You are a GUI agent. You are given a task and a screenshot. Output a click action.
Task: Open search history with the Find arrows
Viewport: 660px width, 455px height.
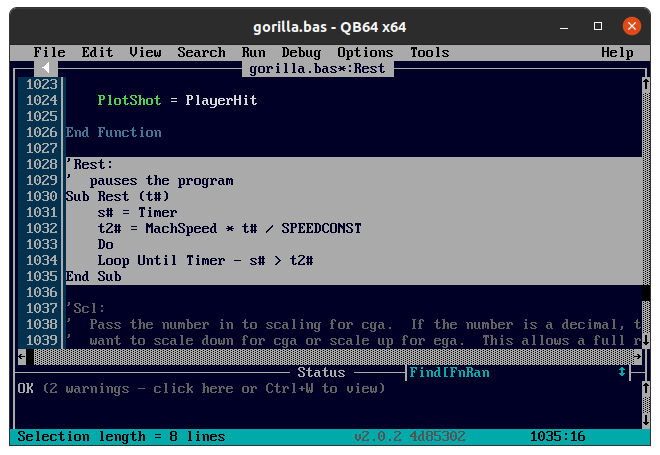click(x=622, y=372)
